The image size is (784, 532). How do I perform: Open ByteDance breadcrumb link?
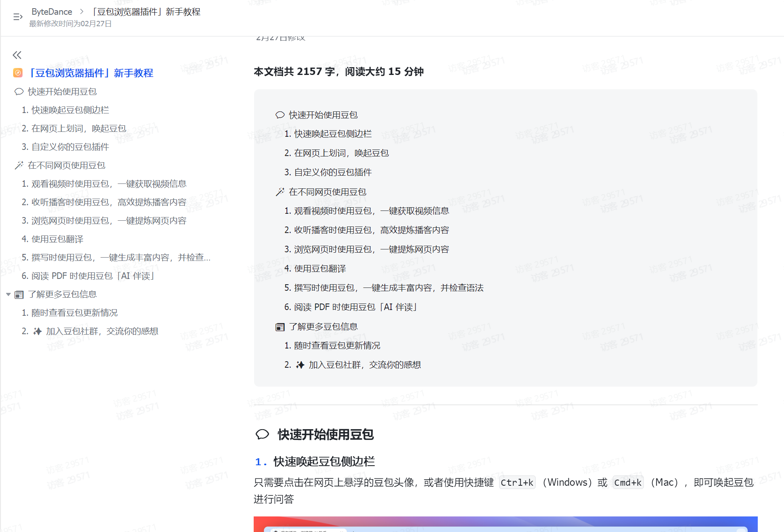[52, 12]
